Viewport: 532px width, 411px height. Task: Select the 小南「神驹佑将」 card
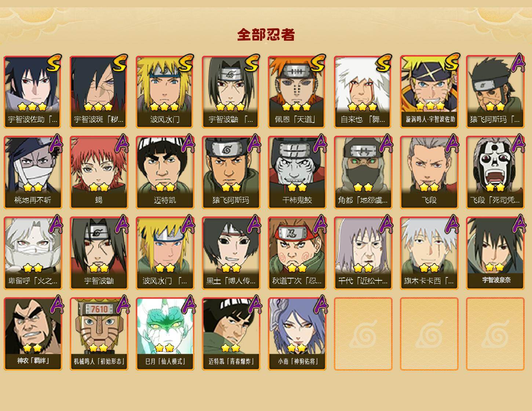coord(297,334)
